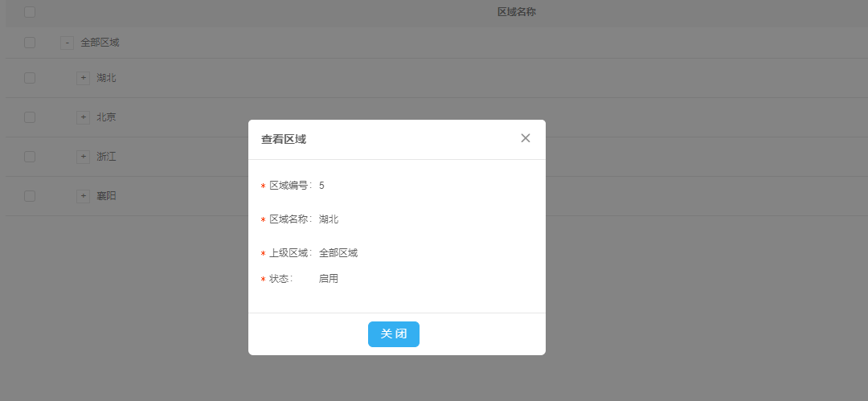This screenshot has width=868, height=401.
Task: Select the 浙江 region row label
Action: [x=106, y=157]
